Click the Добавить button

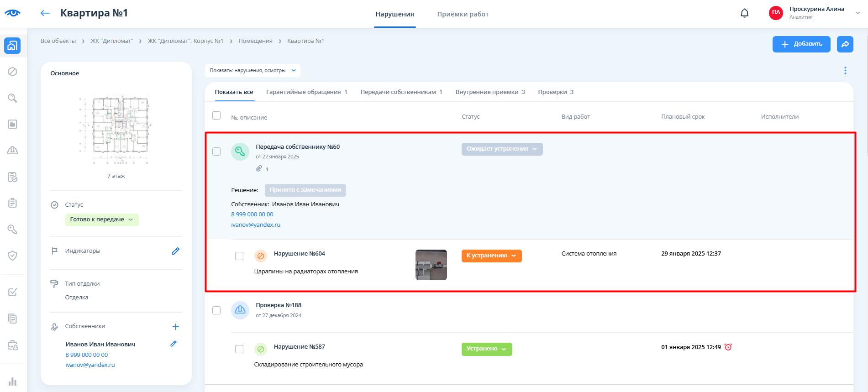pyautogui.click(x=801, y=44)
